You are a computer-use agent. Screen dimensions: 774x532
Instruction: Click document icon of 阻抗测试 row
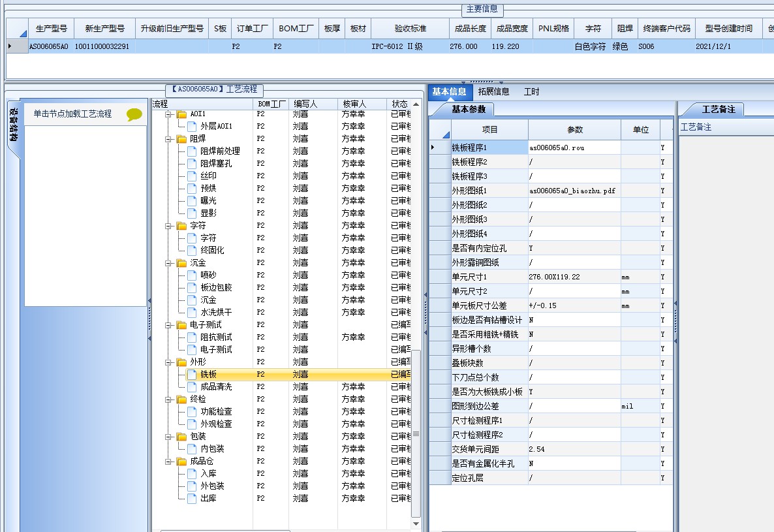click(193, 337)
